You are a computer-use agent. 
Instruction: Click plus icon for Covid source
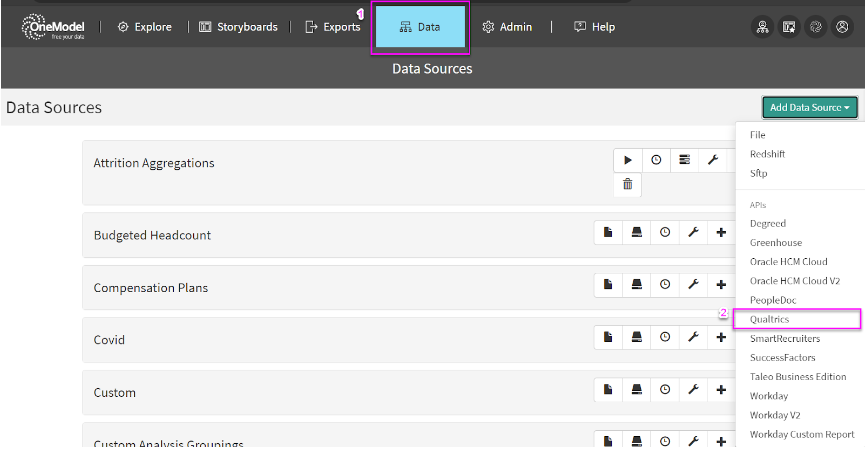[x=721, y=337]
